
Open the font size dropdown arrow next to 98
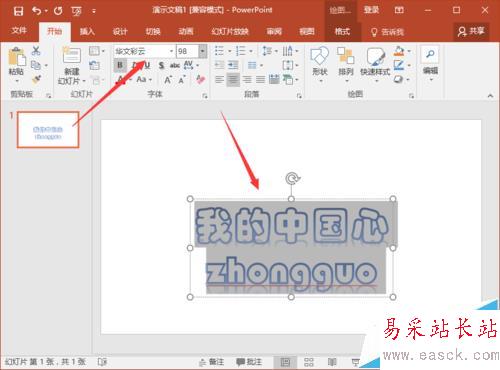(202, 51)
